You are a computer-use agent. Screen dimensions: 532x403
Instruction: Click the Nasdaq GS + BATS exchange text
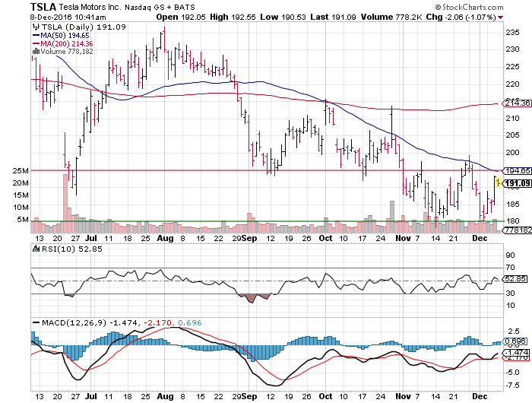pyautogui.click(x=160, y=7)
